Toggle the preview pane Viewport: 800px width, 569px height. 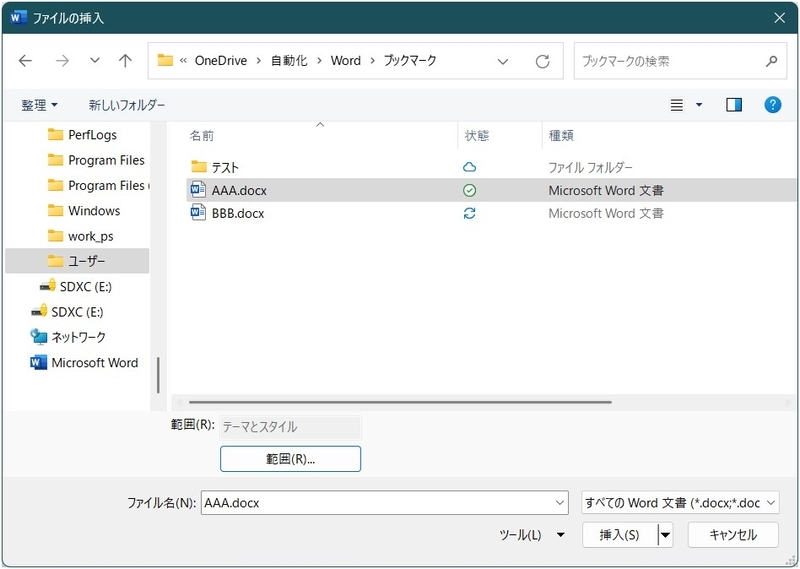[734, 105]
